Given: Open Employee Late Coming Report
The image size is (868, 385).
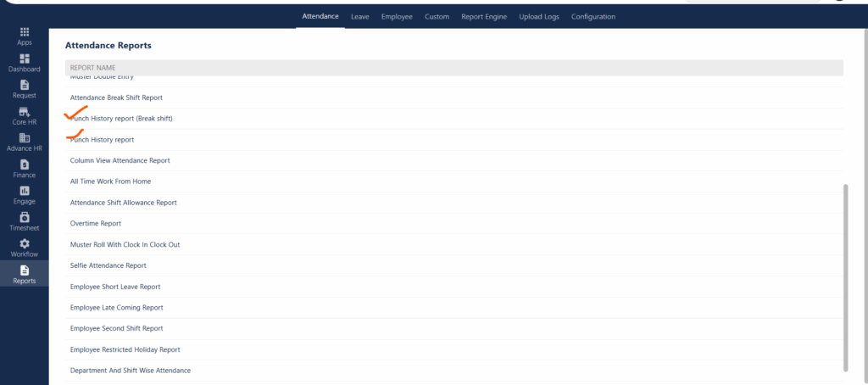Looking at the screenshot, I should (x=116, y=308).
